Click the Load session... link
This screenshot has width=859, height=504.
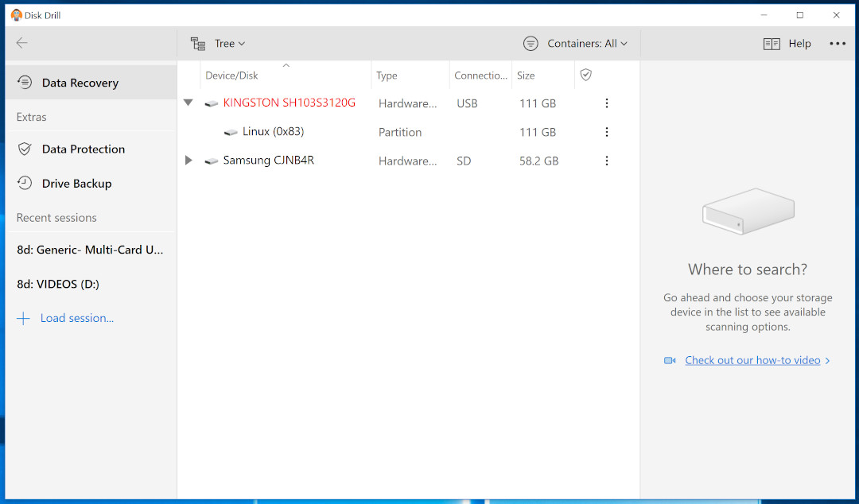(76, 318)
